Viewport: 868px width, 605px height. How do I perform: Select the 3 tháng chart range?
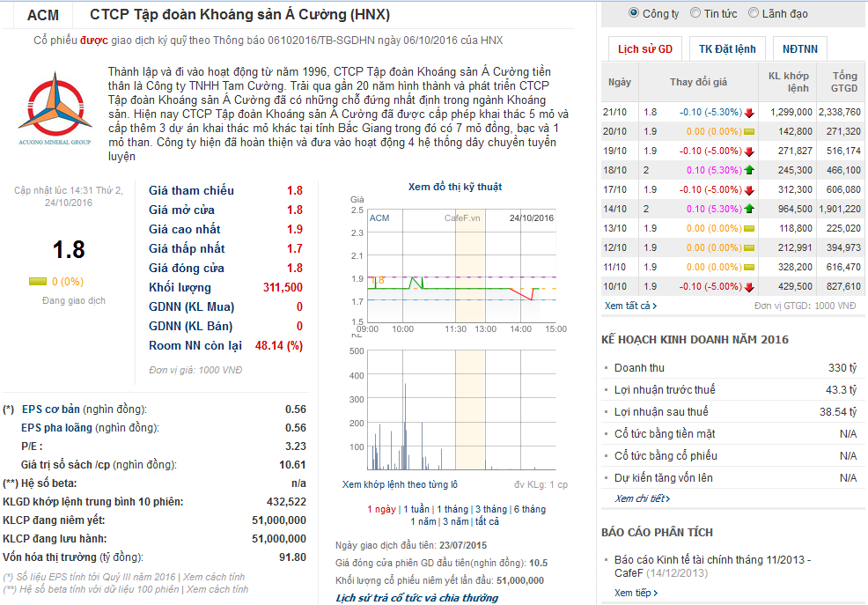(491, 509)
